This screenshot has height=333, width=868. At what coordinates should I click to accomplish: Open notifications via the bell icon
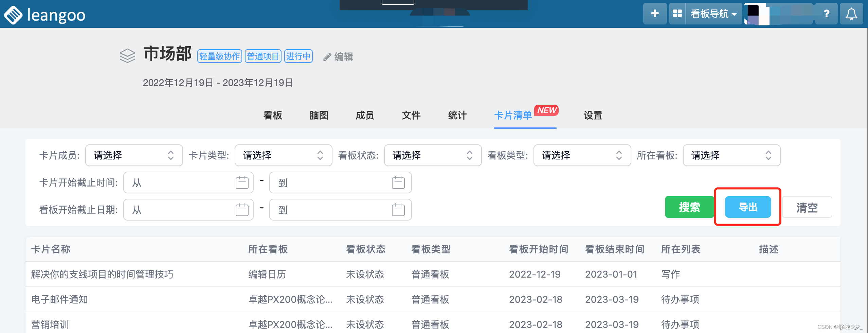(x=852, y=14)
